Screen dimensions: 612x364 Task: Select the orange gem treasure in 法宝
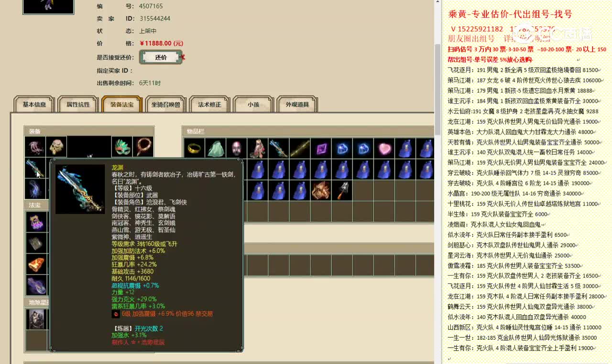36,264
